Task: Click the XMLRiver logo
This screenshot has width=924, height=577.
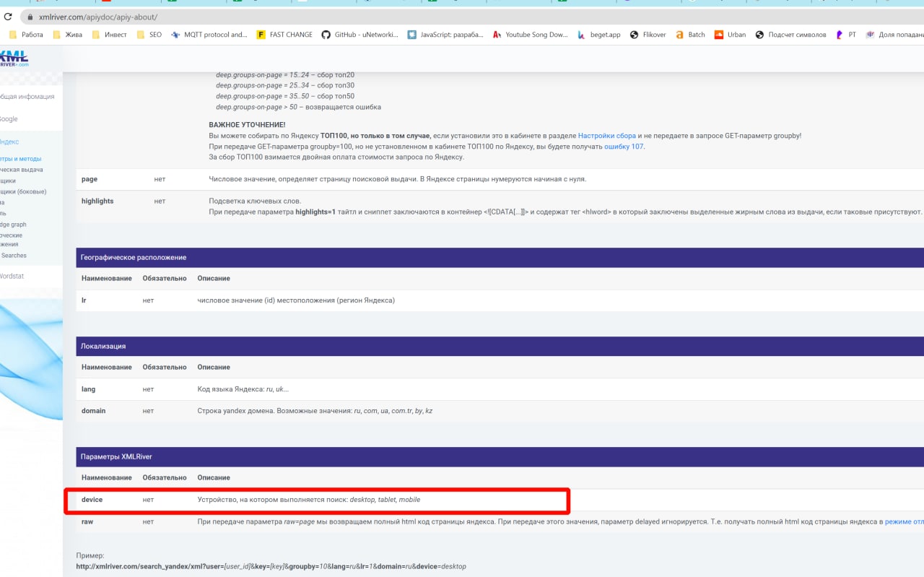Action: 14,58
